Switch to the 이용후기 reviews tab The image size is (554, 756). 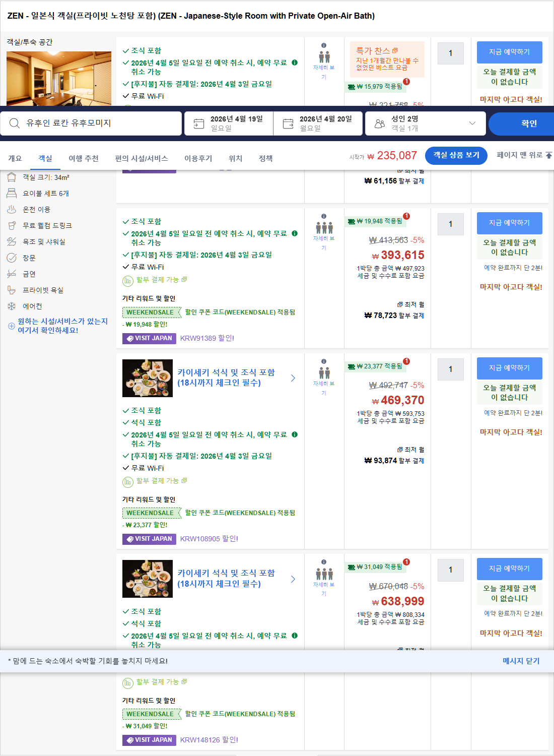198,158
